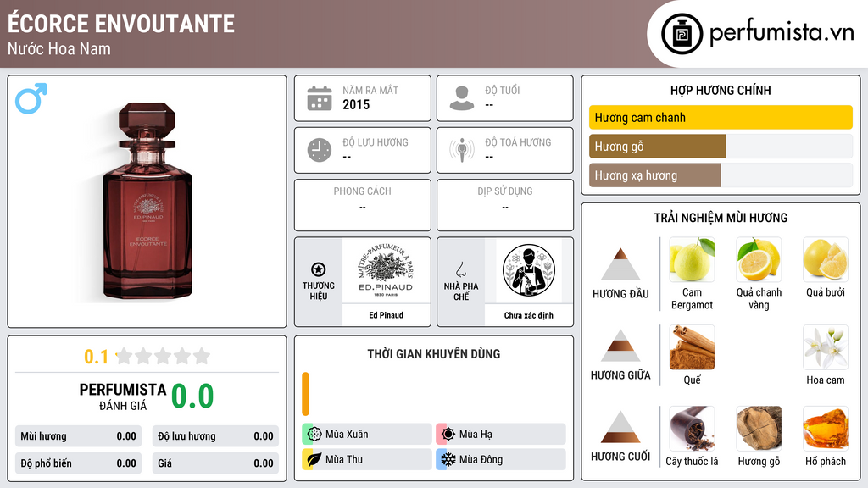Click the Dịp sử dụng occasion box
Viewport: 868px width, 488px height.
505,205
